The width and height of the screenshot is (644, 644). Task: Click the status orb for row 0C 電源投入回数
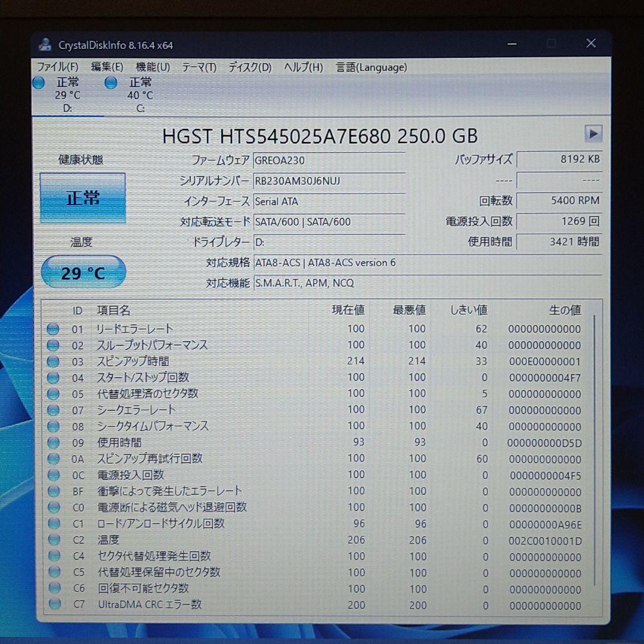coord(54,475)
